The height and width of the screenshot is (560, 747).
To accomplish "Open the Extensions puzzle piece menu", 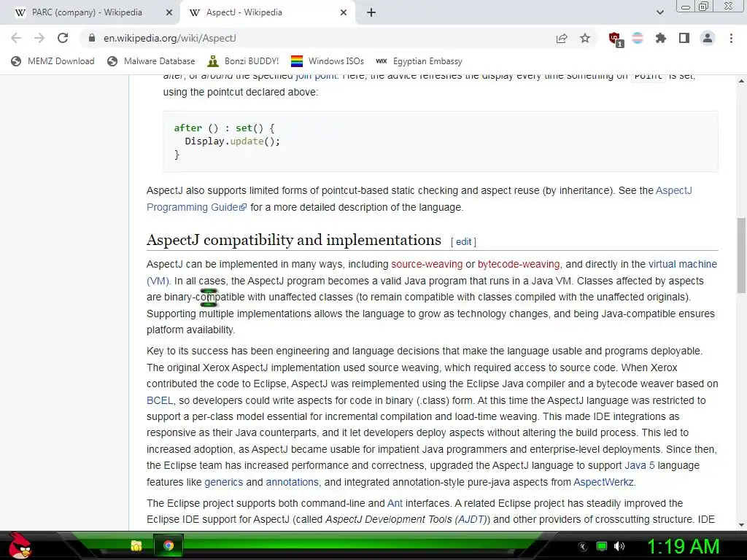I will coord(661,38).
